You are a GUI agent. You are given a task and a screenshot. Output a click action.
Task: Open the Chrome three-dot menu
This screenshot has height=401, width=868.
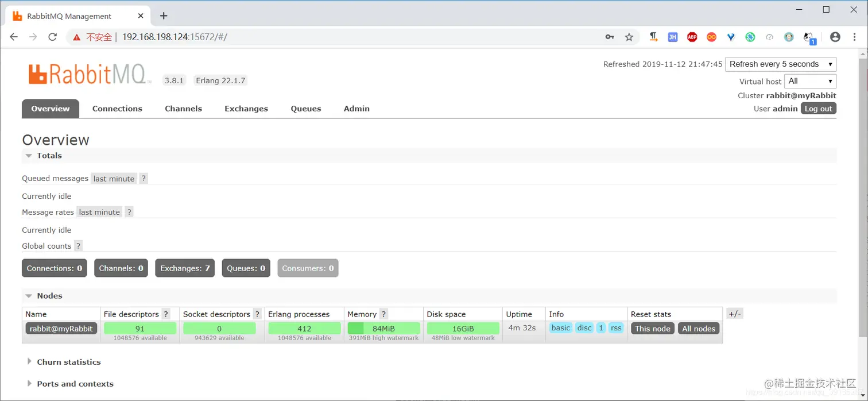[x=854, y=37]
